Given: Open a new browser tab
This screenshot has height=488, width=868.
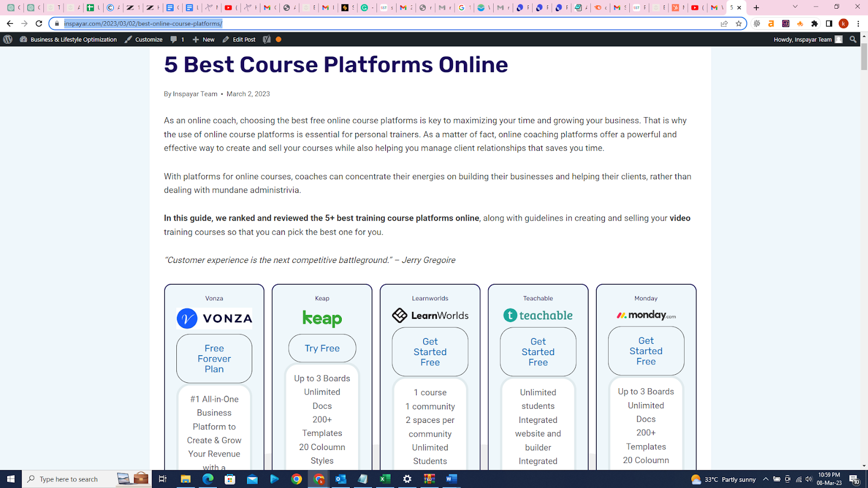Looking at the screenshot, I should 756,8.
